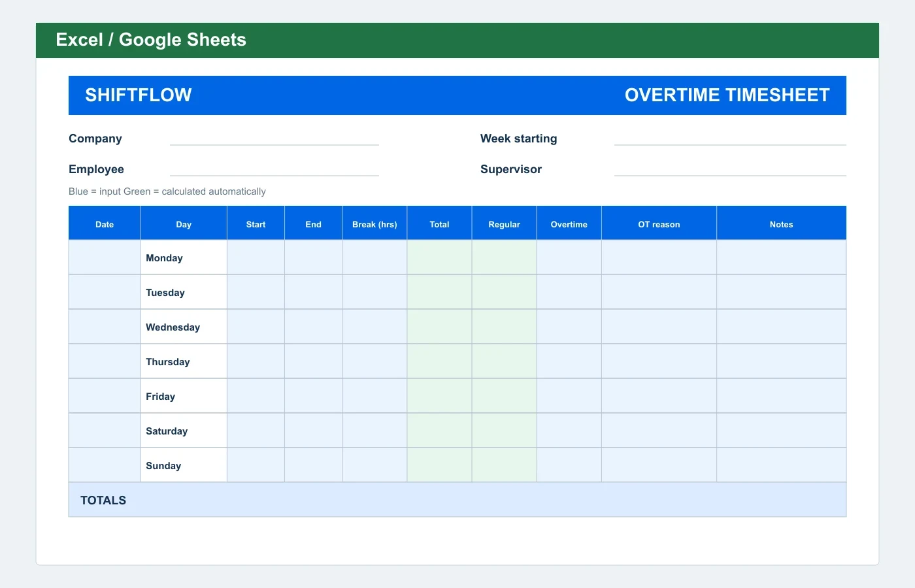The height and width of the screenshot is (588, 915).
Task: Click the Employee input line
Action: click(274, 170)
